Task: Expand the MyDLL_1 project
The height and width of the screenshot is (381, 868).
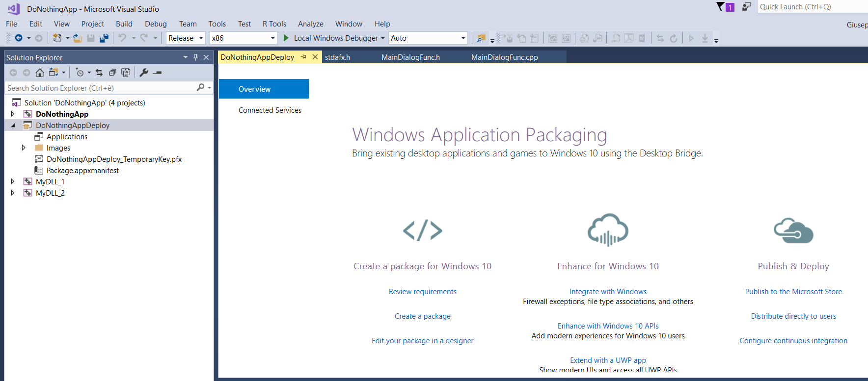Action: tap(13, 181)
